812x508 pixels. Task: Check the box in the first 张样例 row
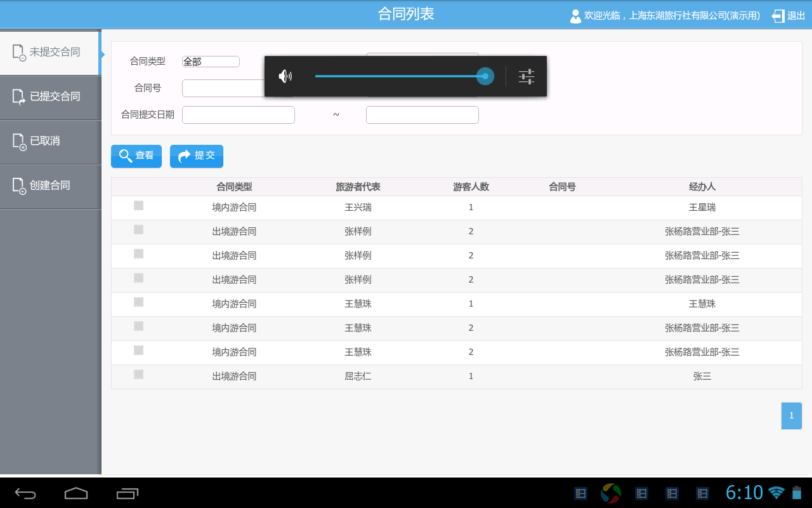coord(138,230)
